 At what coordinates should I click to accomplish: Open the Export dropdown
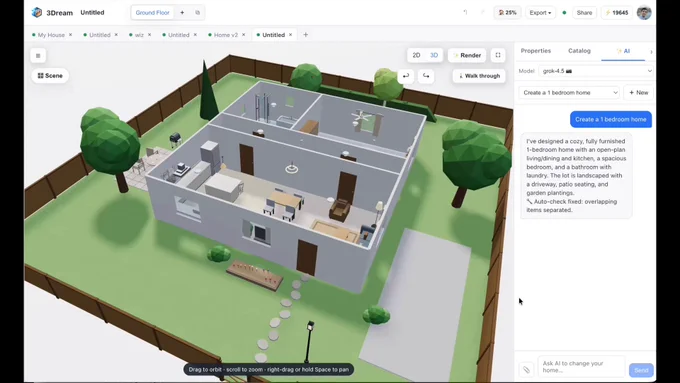540,13
